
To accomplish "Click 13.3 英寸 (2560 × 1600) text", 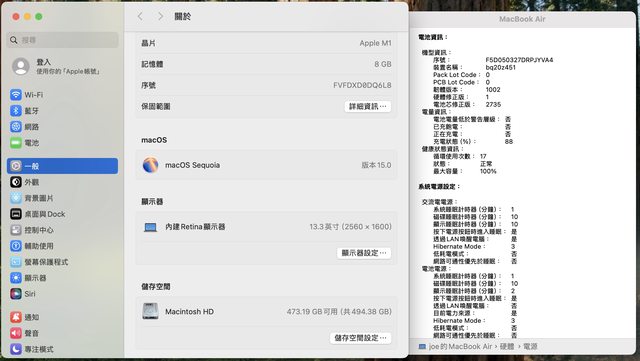I will (x=350, y=227).
